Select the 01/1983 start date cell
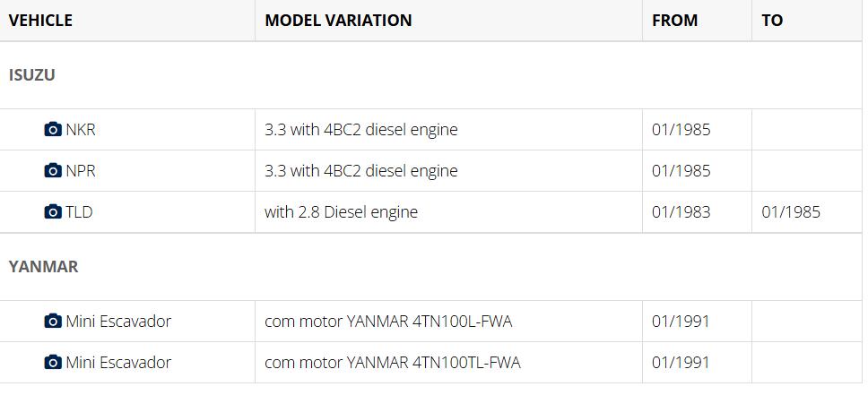This screenshot has height=395, width=868. pyautogui.click(x=681, y=212)
